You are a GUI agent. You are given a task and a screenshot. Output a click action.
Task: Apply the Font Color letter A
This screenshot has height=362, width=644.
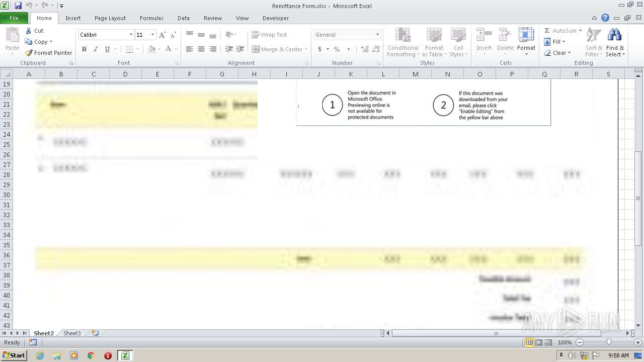coord(169,49)
